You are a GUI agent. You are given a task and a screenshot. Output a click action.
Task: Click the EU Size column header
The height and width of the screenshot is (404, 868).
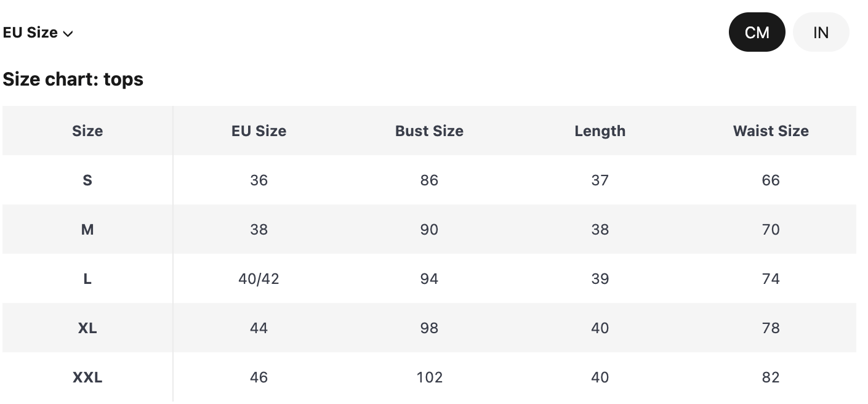259,131
